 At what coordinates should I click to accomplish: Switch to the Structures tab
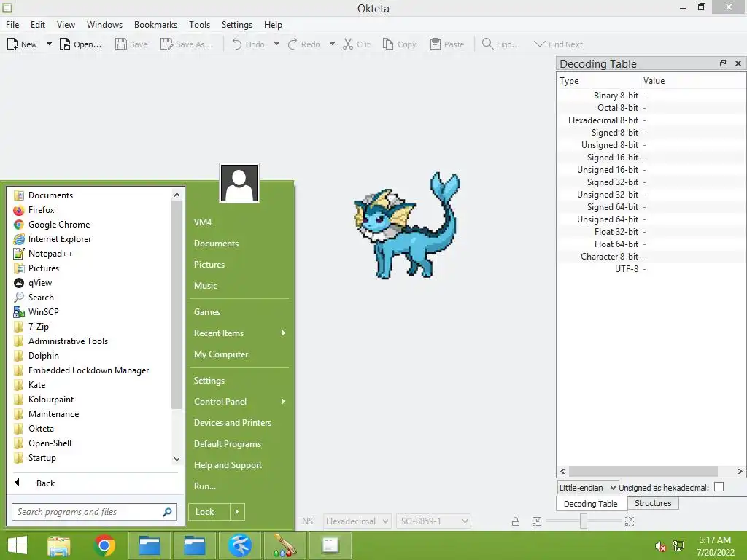tap(653, 503)
